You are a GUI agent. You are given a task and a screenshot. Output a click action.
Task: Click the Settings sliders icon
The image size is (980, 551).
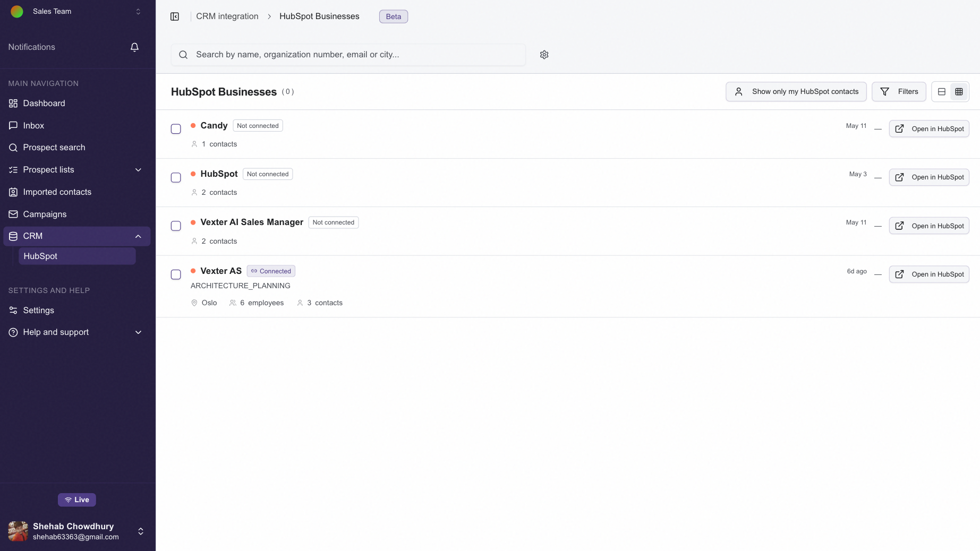(x=13, y=310)
